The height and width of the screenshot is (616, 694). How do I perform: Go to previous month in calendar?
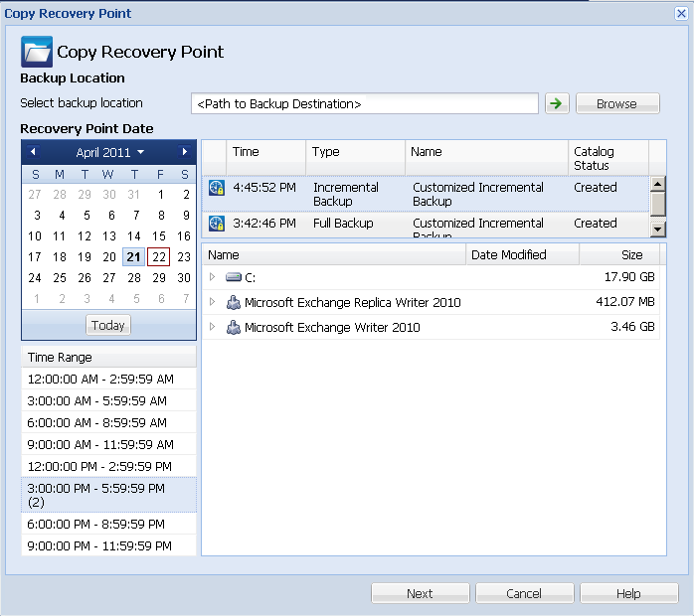click(33, 152)
